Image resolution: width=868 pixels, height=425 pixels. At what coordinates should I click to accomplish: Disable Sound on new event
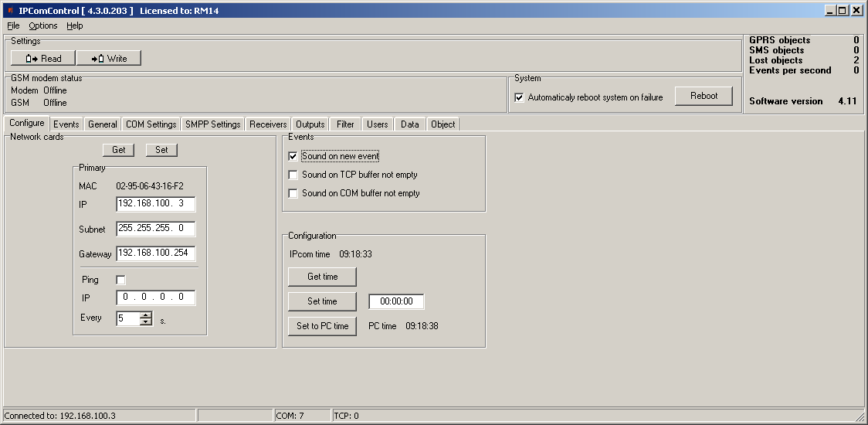pyautogui.click(x=293, y=156)
